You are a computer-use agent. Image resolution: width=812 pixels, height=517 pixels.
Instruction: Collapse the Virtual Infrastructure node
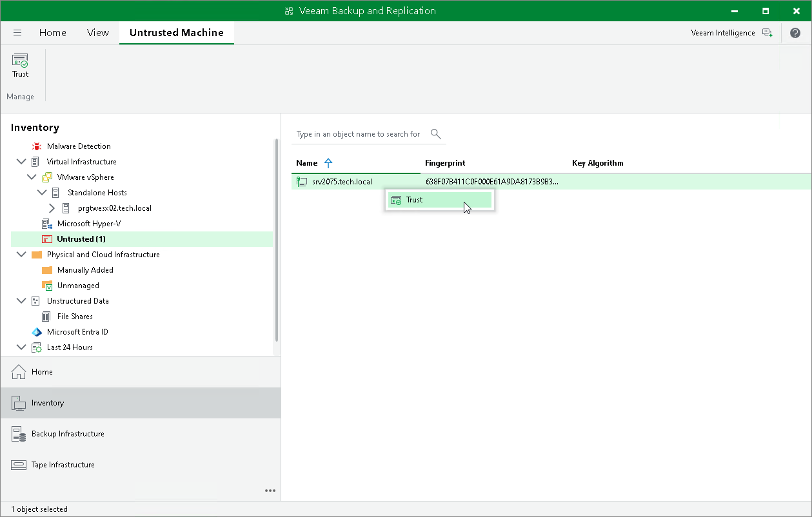click(21, 162)
